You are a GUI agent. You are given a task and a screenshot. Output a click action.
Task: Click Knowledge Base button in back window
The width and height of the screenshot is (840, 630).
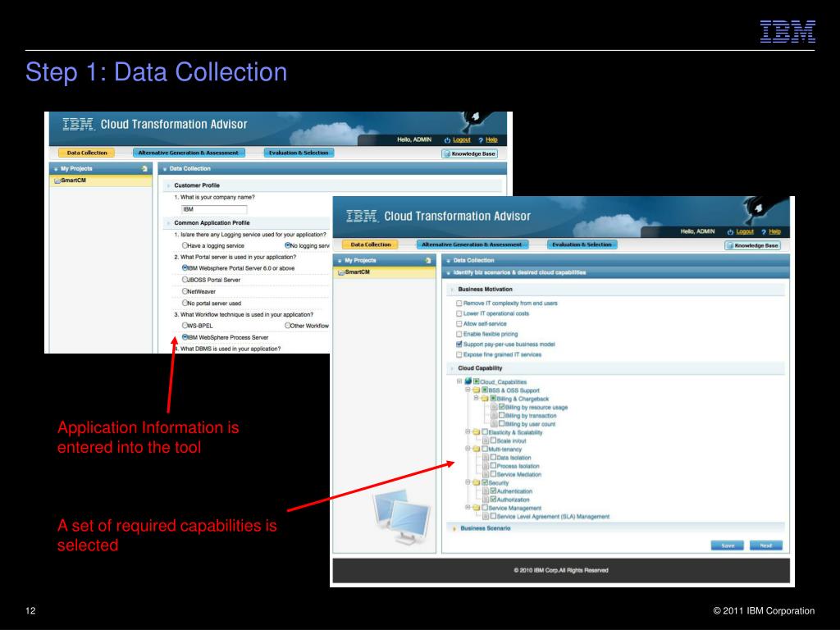[470, 153]
